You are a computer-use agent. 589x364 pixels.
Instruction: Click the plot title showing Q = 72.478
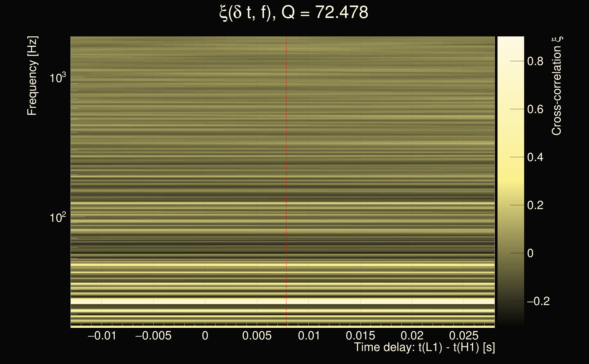(x=294, y=13)
